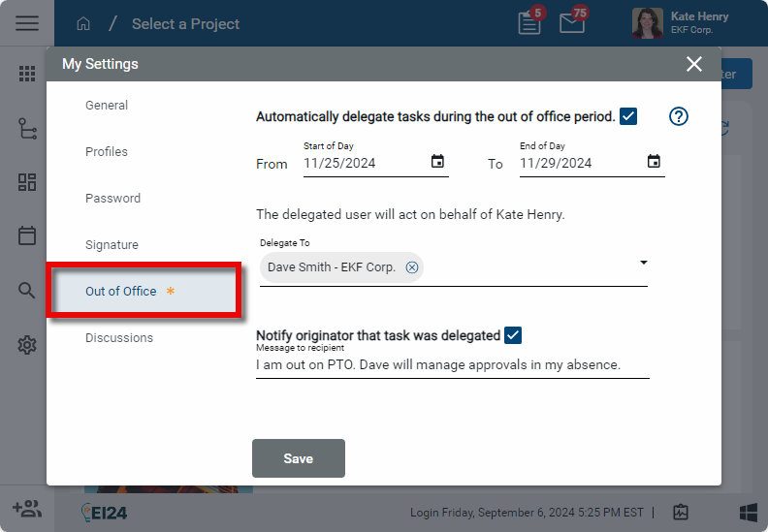This screenshot has width=768, height=532.
Task: Open Kate Henry user profile menu
Action: pyautogui.click(x=682, y=23)
